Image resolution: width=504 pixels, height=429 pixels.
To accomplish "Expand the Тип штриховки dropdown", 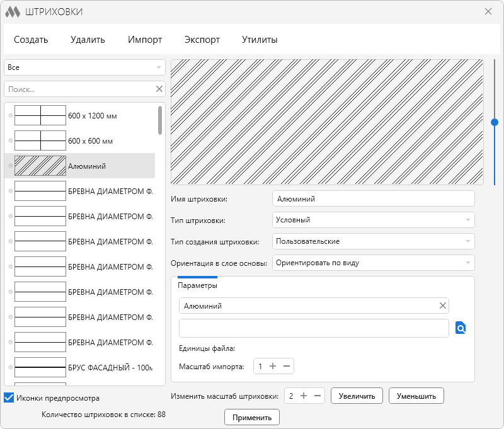I will coord(373,220).
